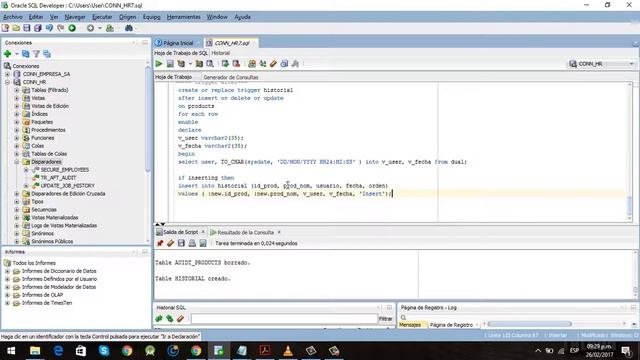The width and height of the screenshot is (640, 360).
Task: Click the binoculars Find icon in main toolbar
Action: tap(129, 28)
